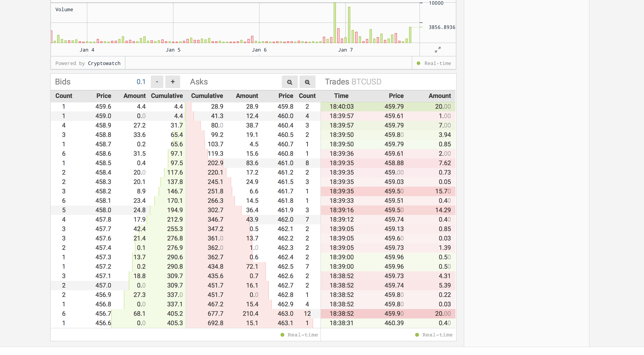The width and height of the screenshot is (644, 355).
Task: Click the trade at 18:39:33
Action: tap(388, 201)
